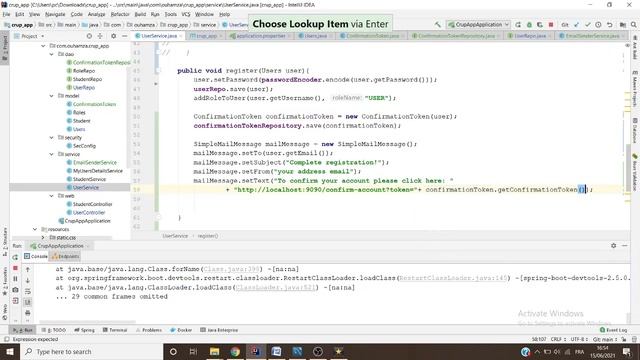Viewport: 640px width, 360px height.
Task: Open Windows Start menu
Action: tap(10, 351)
